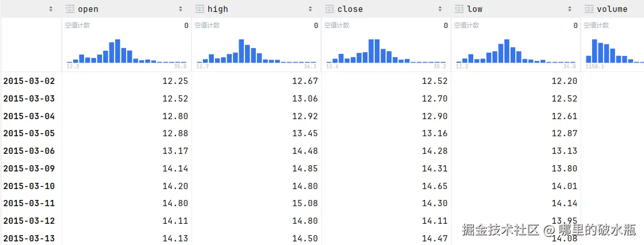Click the numeric type icon beside close
Viewport: 644px width, 245px height.
[x=330, y=9]
